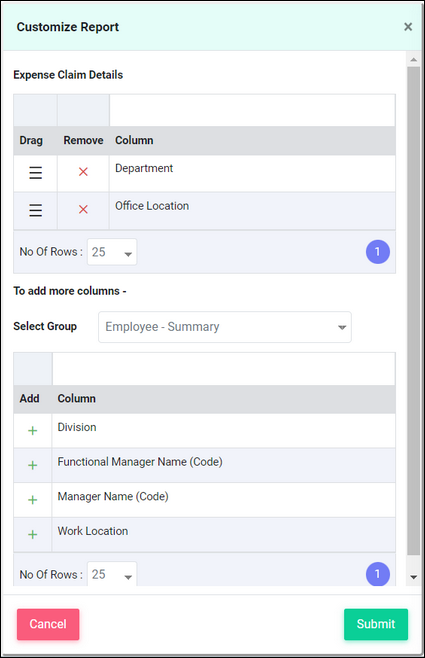Click page 1 in upper table pagination

point(378,252)
